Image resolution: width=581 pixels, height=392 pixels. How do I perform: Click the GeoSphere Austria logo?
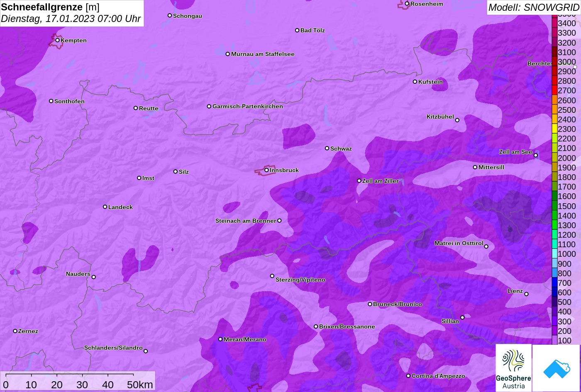513,368
